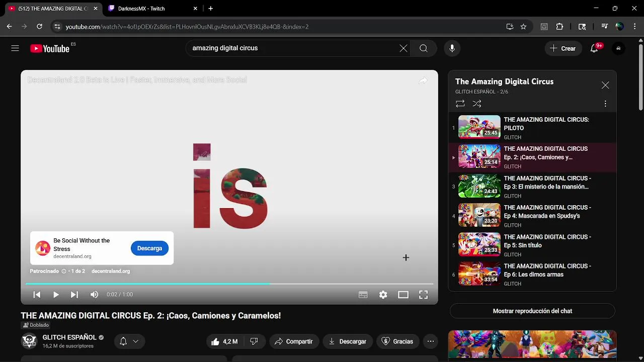
Task: Bookmark this page with the star
Action: pos(523,27)
